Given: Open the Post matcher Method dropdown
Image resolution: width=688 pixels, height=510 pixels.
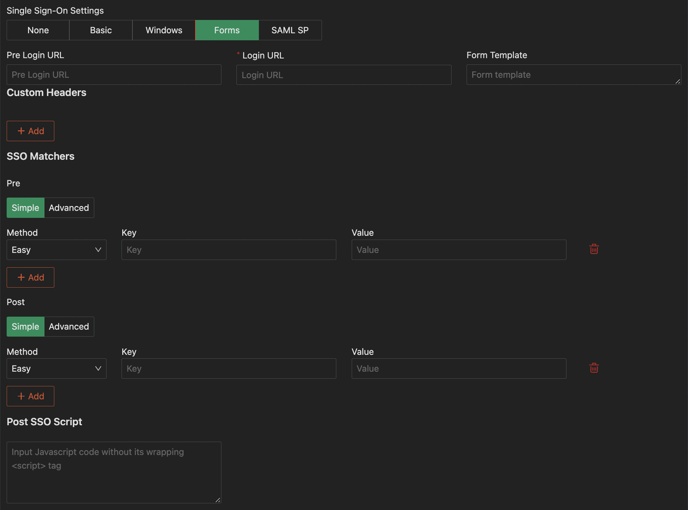Looking at the screenshot, I should (x=57, y=369).
